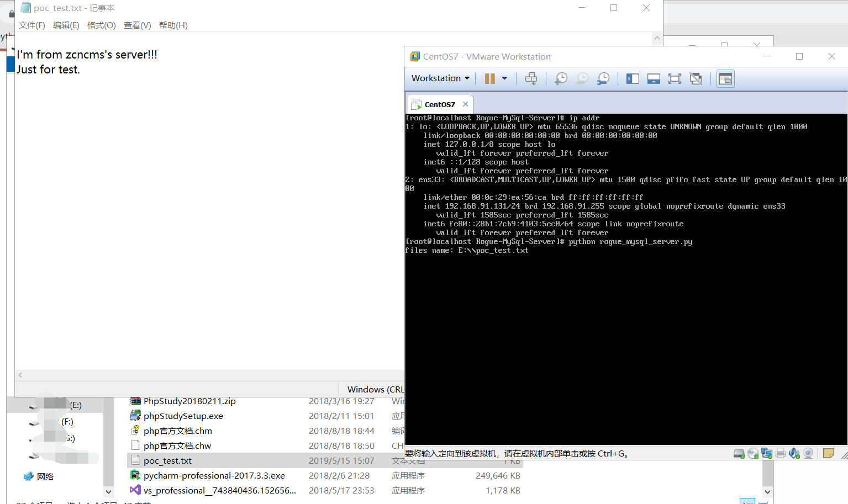Open the snapshot manager icon
The image size is (848, 504).
[603, 78]
